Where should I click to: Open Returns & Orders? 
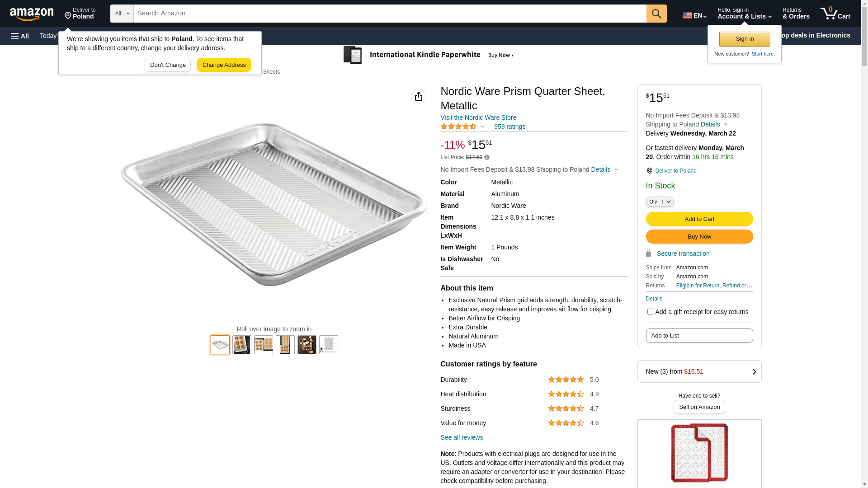(x=796, y=14)
